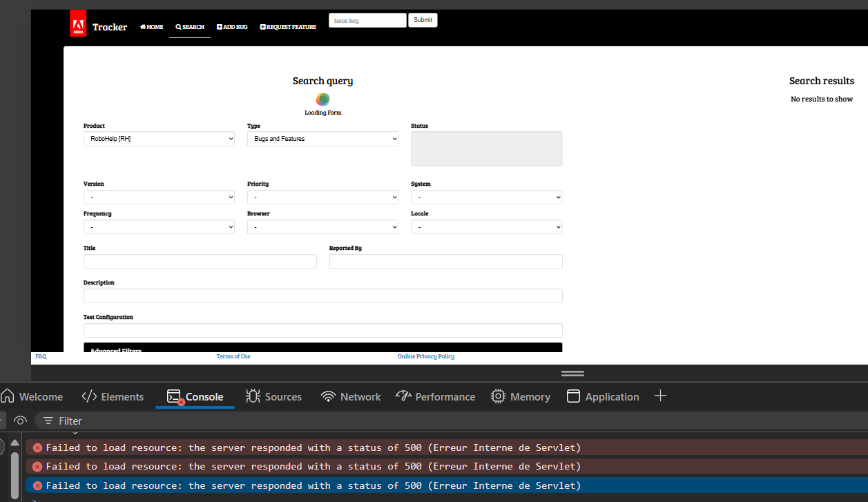This screenshot has height=502, width=868.
Task: Toggle the live expression eye icon
Action: point(20,421)
